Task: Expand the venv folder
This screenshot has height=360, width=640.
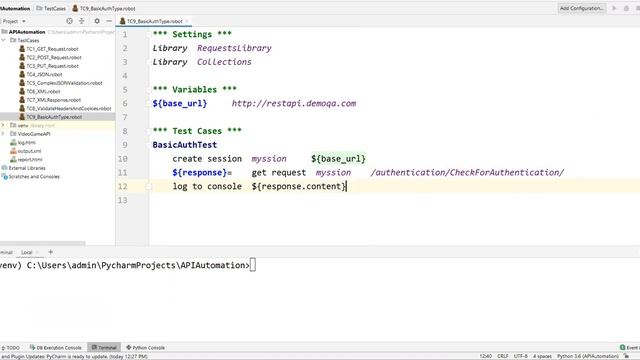Action: coord(3,125)
